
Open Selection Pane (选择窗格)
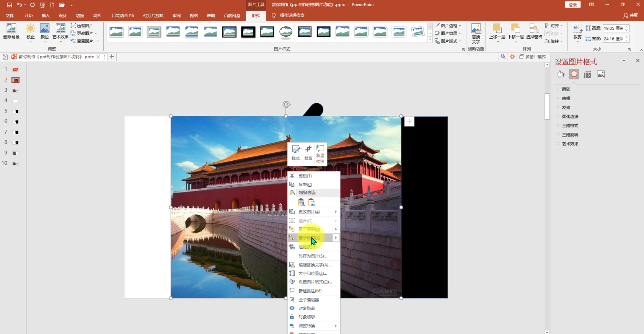click(x=534, y=31)
